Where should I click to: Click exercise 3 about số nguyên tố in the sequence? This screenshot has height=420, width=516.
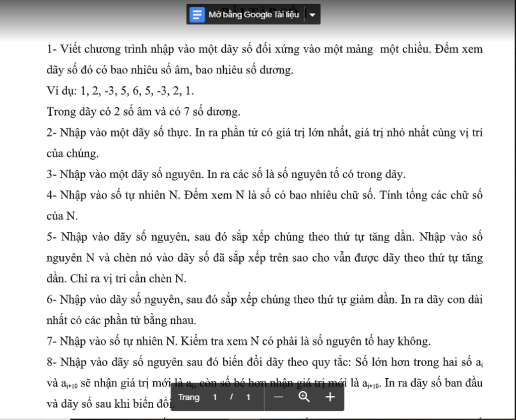click(x=226, y=174)
